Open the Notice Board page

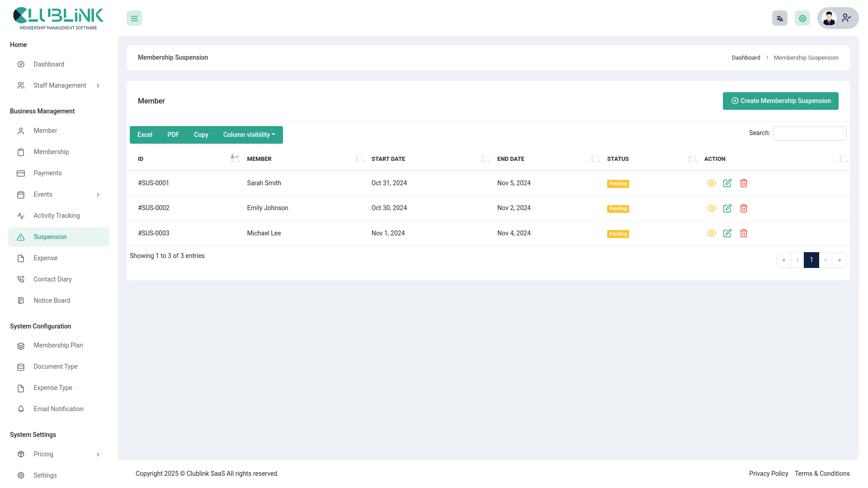pos(52,300)
